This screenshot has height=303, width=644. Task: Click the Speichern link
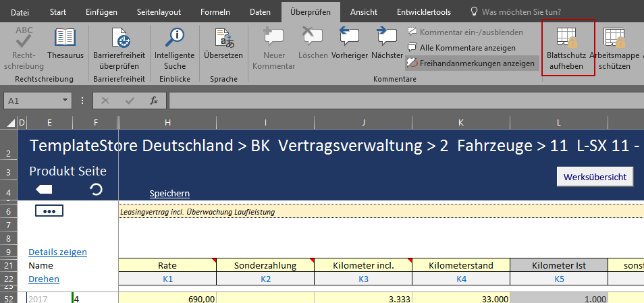169,194
